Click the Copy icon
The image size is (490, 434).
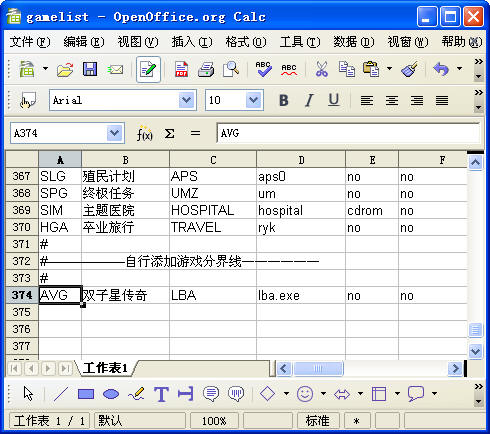(347, 69)
